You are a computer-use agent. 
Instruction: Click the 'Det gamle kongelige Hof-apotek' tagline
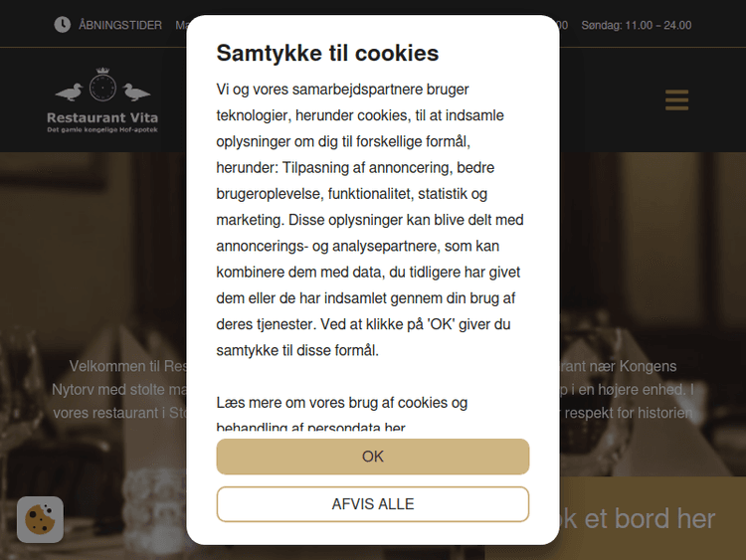(102, 130)
